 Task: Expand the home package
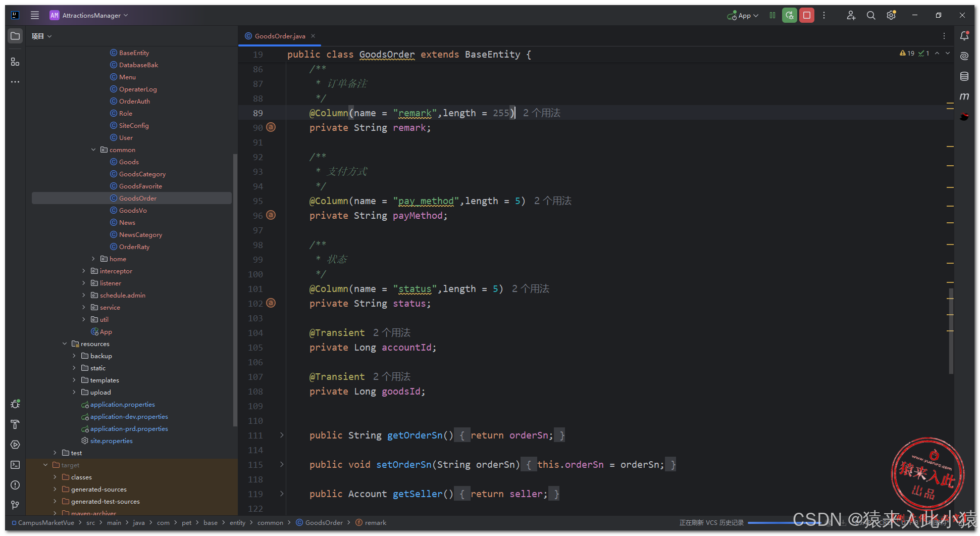(93, 259)
